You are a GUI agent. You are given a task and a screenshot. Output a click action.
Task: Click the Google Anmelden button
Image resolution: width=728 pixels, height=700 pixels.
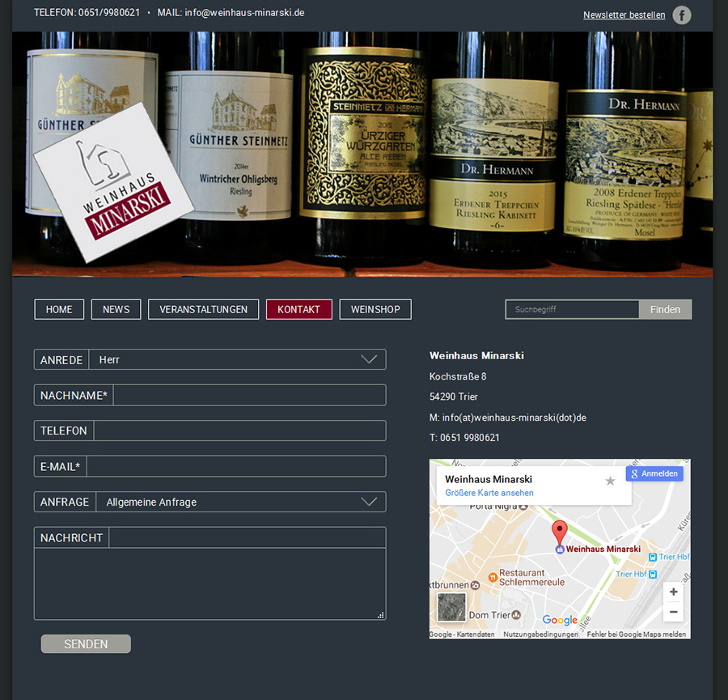(x=654, y=473)
